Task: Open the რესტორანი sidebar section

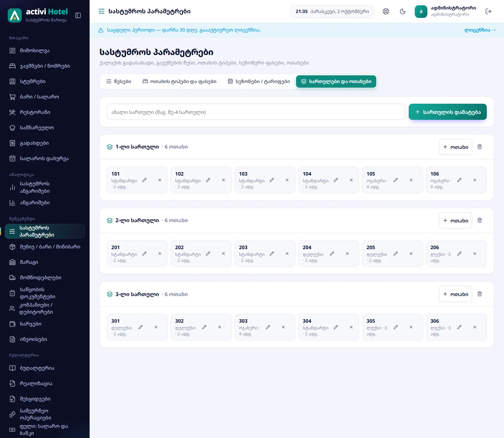Action: (x=45, y=112)
